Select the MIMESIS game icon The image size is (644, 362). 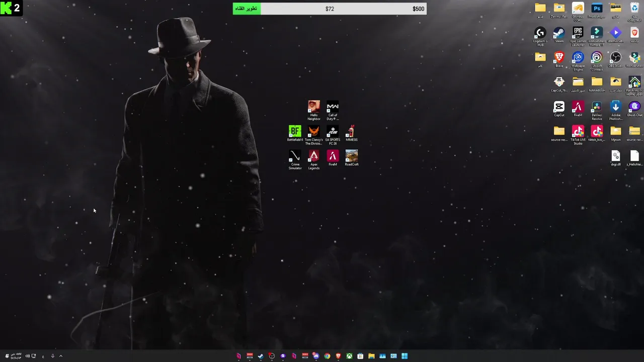tap(352, 134)
